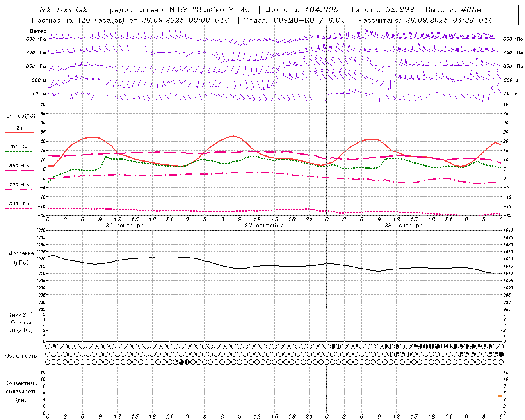The width and height of the screenshot is (525, 420).
Task: Select the 850 гПа temperature legend entry
Action: tap(19, 166)
